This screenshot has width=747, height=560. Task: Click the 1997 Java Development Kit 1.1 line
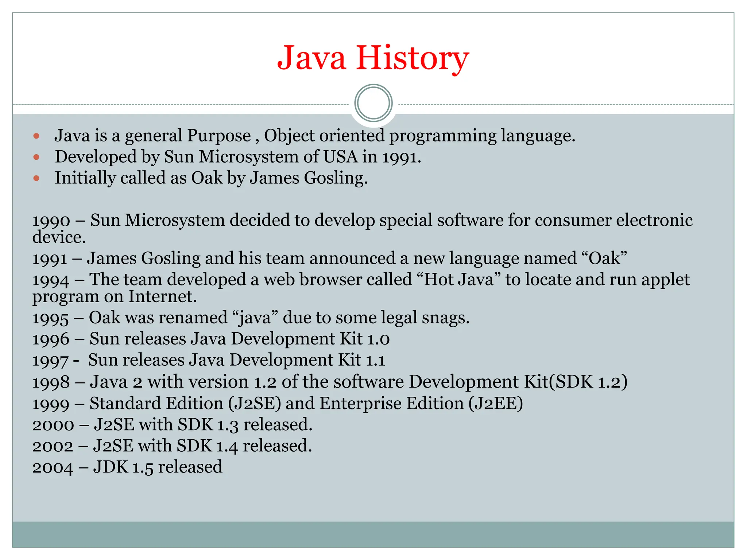209,360
